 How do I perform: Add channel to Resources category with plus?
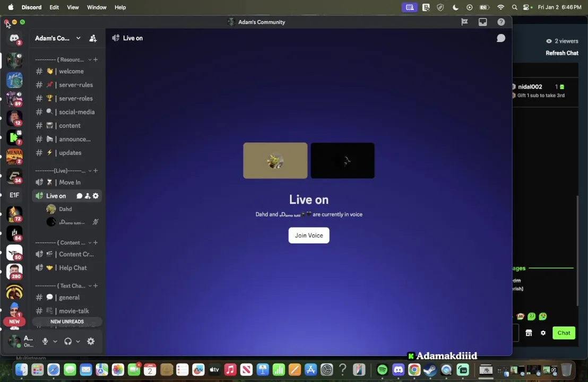coord(96,59)
